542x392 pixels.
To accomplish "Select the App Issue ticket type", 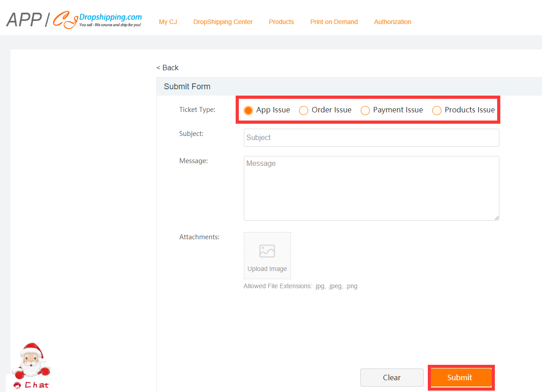I will [248, 110].
